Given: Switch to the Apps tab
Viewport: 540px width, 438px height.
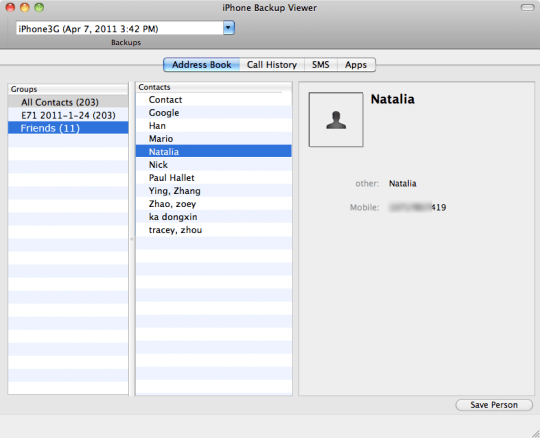Looking at the screenshot, I should click(356, 65).
